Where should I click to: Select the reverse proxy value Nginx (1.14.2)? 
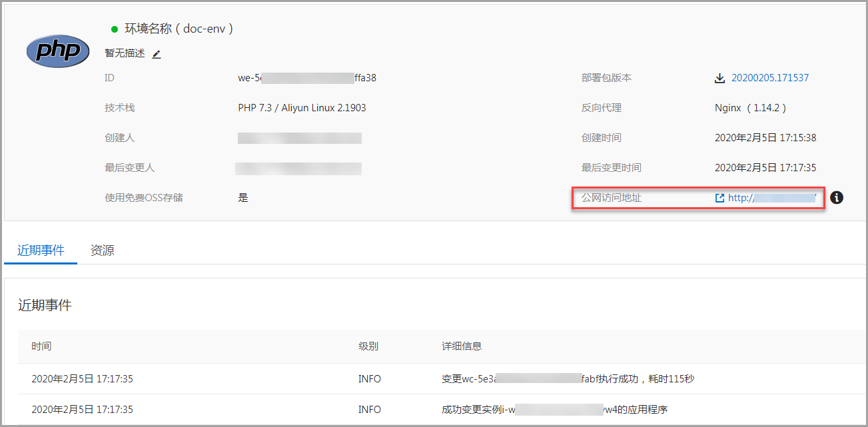tap(750, 108)
